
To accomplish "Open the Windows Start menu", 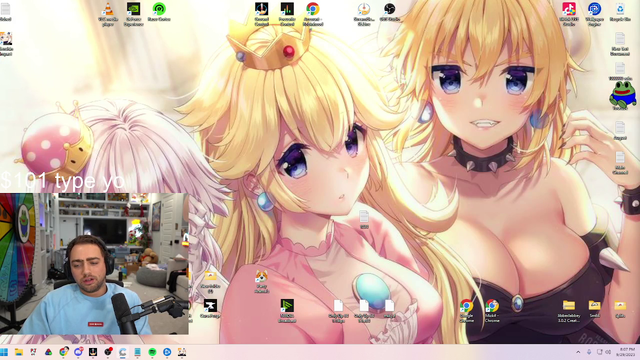I will pos(4,352).
